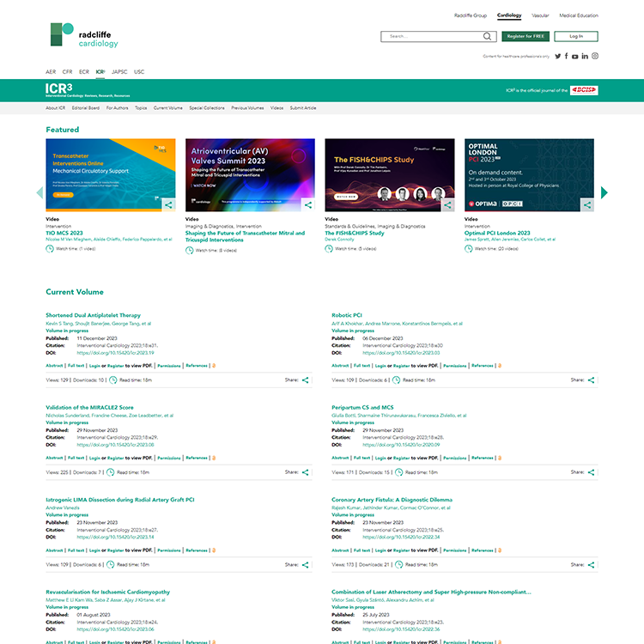Open Permissions for Iatrogenic LIMA Dissection
Screen dimensions: 644x644
pos(169,550)
